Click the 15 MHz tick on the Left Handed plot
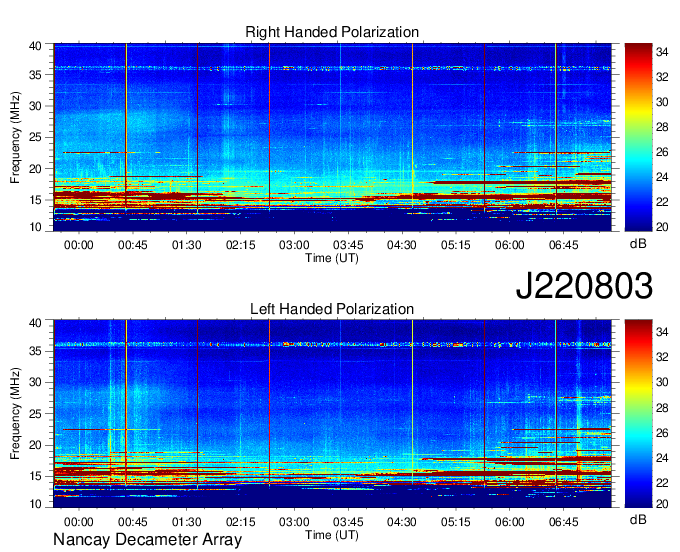The width and height of the screenshot is (680, 552). (x=35, y=477)
